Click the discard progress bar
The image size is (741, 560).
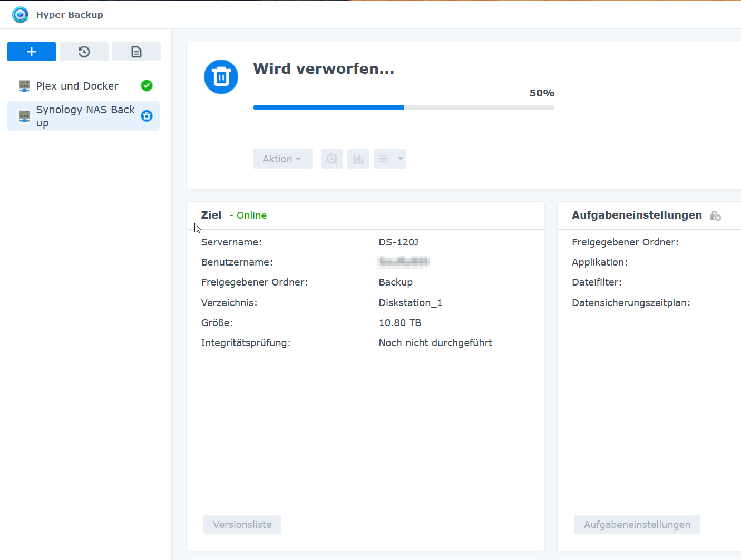click(x=404, y=107)
